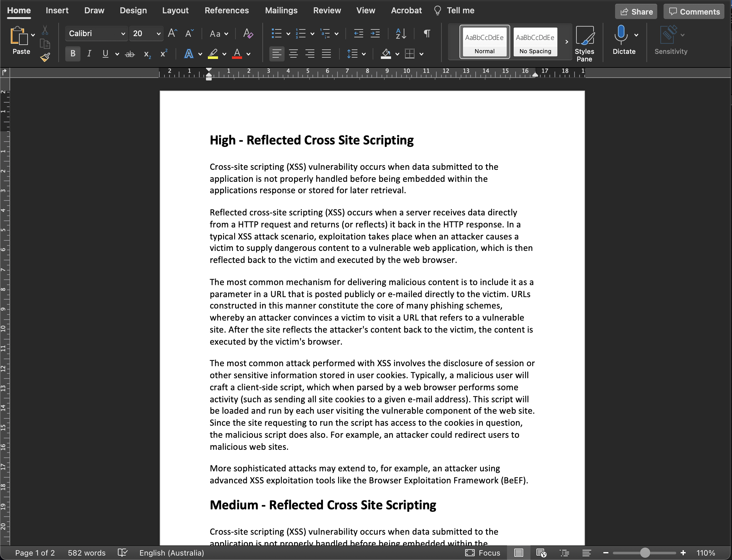Toggle Subscript formatting
The width and height of the screenshot is (732, 560).
click(147, 54)
